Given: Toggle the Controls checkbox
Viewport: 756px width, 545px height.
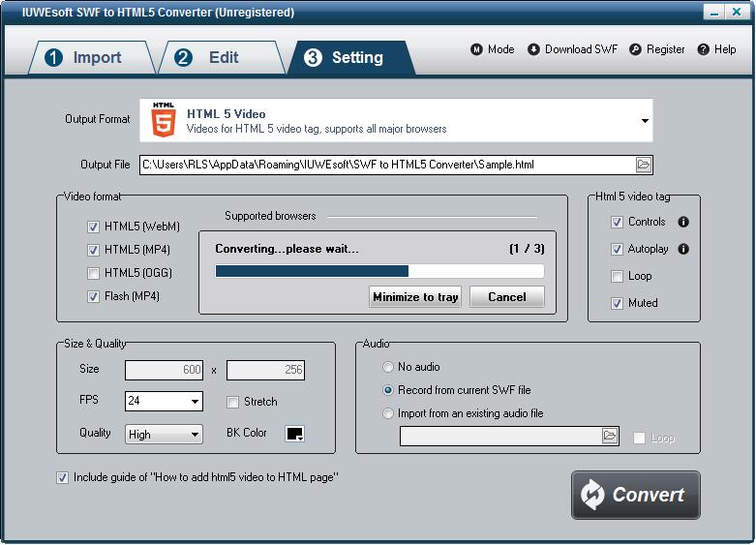Looking at the screenshot, I should [x=617, y=222].
